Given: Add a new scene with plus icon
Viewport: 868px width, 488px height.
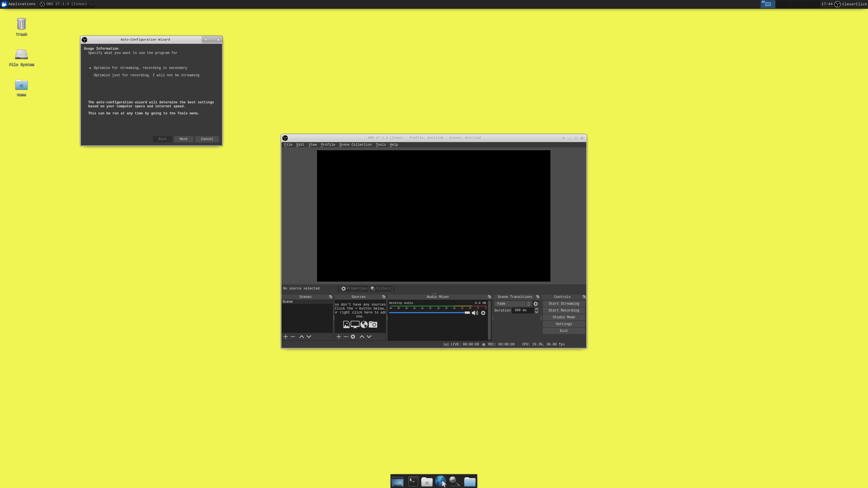Looking at the screenshot, I should pos(285,337).
